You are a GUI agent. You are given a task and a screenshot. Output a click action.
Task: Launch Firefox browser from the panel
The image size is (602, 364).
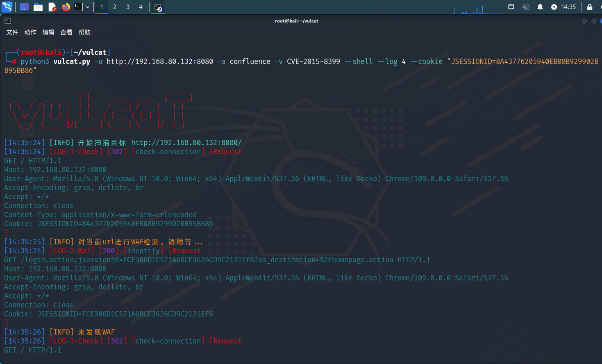coord(66,7)
